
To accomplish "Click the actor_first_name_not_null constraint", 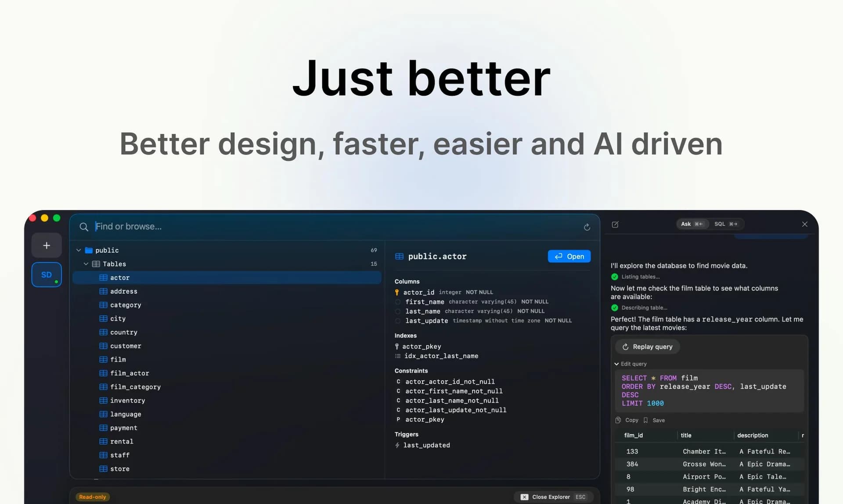I will click(x=450, y=391).
